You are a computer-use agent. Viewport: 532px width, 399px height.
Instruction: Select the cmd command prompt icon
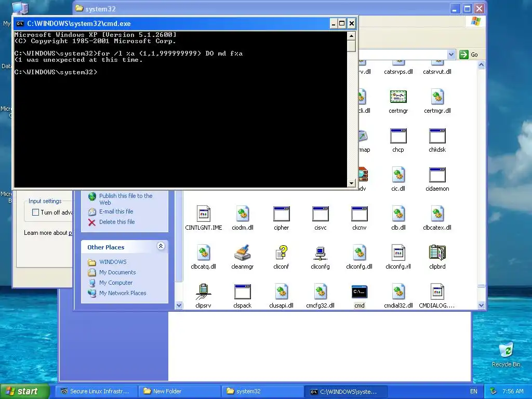pos(360,292)
